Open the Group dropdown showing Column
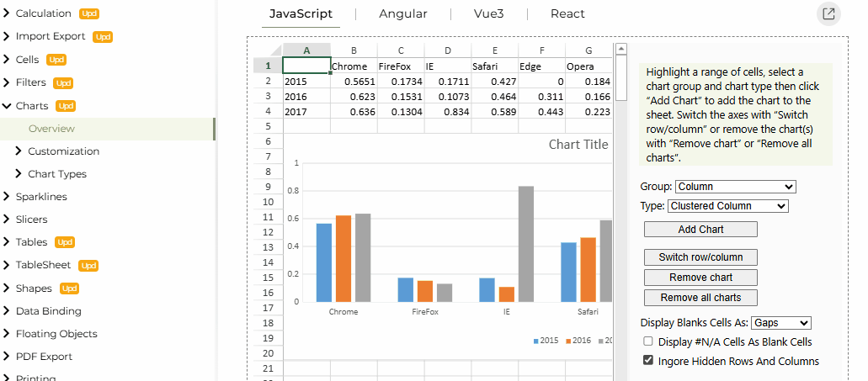Screen dimensions: 868x381 pyautogui.click(x=735, y=187)
